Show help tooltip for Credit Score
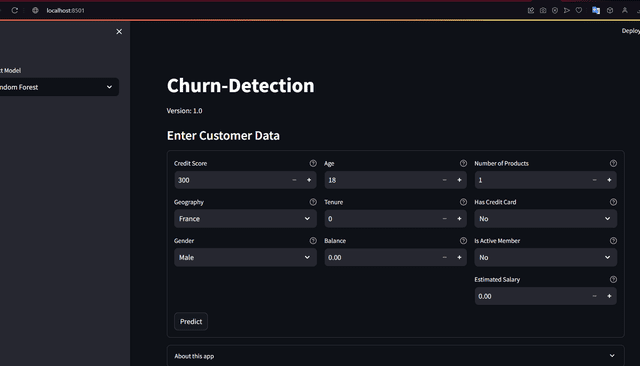Screen dimensions: 640x366 [313, 163]
